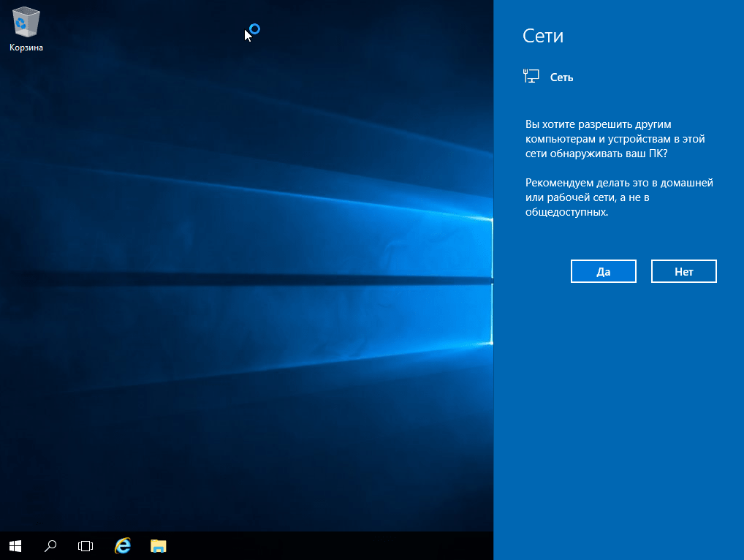Open File Explorer from the taskbar

pyautogui.click(x=159, y=545)
